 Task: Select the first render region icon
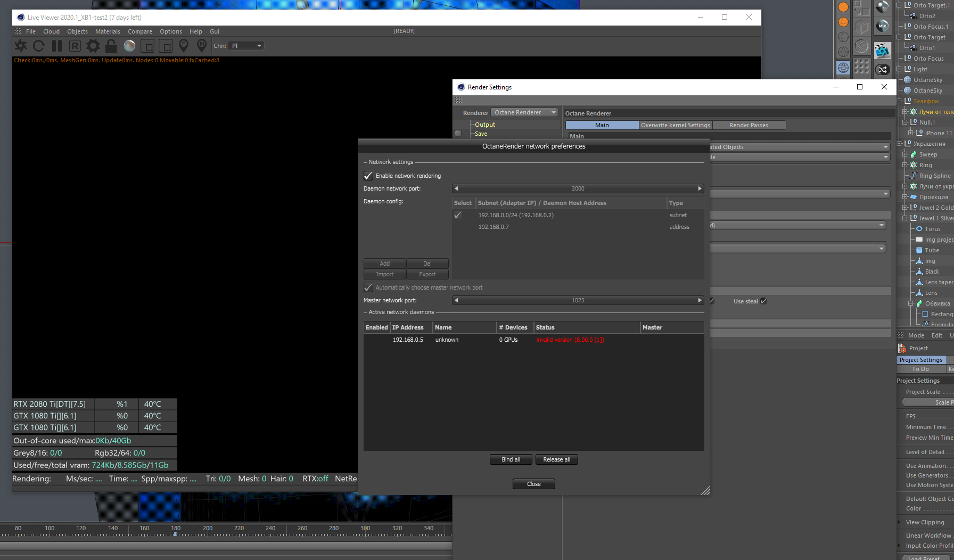click(x=147, y=46)
